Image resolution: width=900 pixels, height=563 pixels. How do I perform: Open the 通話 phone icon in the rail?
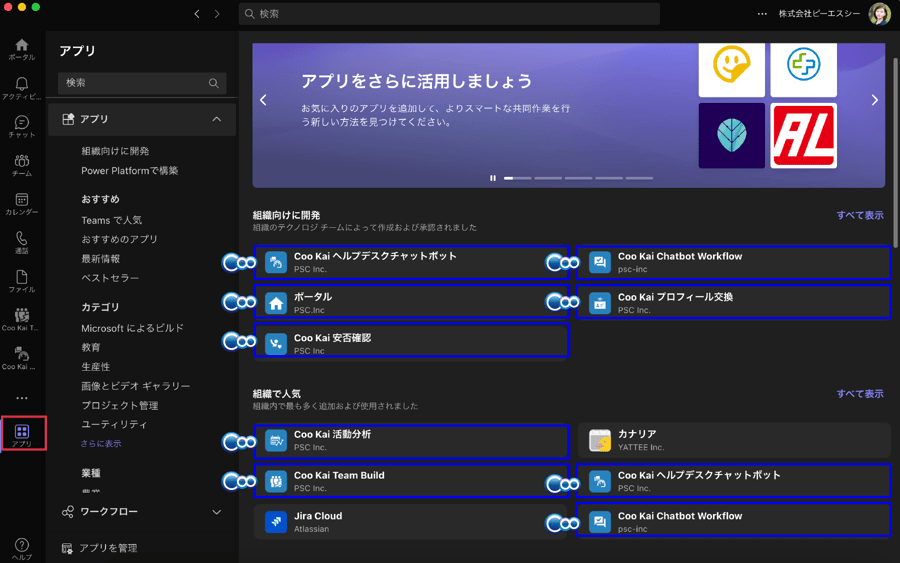click(x=22, y=243)
